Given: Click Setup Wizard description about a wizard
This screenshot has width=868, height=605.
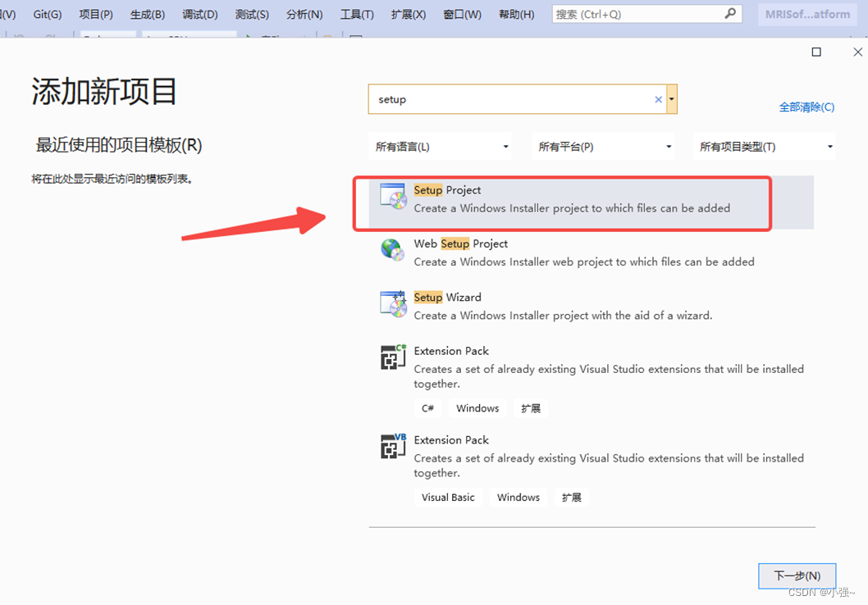Looking at the screenshot, I should (x=563, y=316).
